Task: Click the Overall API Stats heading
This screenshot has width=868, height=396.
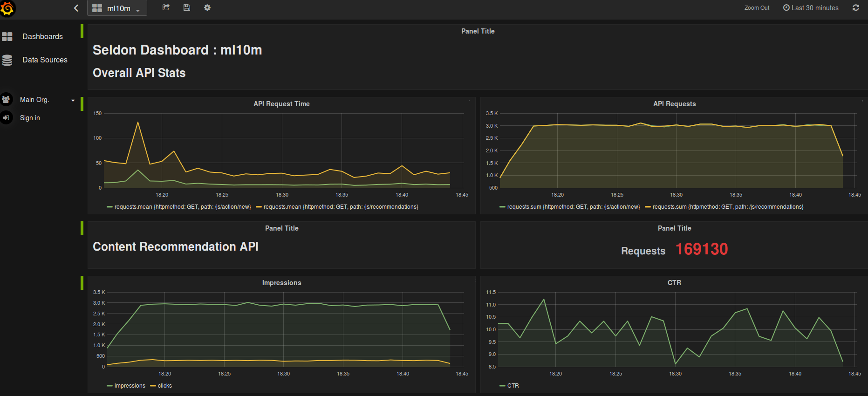Action: pyautogui.click(x=139, y=73)
